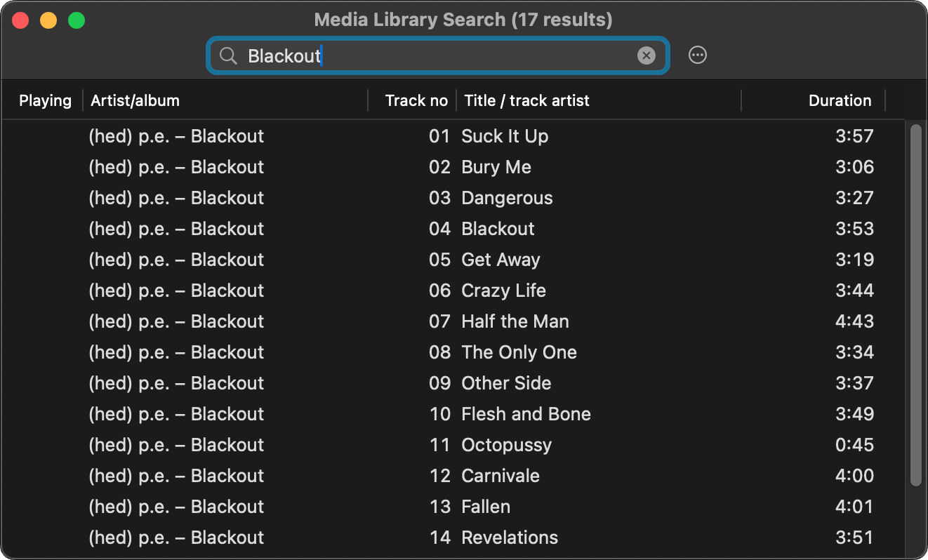Select the Bury Me track row

coord(496,167)
